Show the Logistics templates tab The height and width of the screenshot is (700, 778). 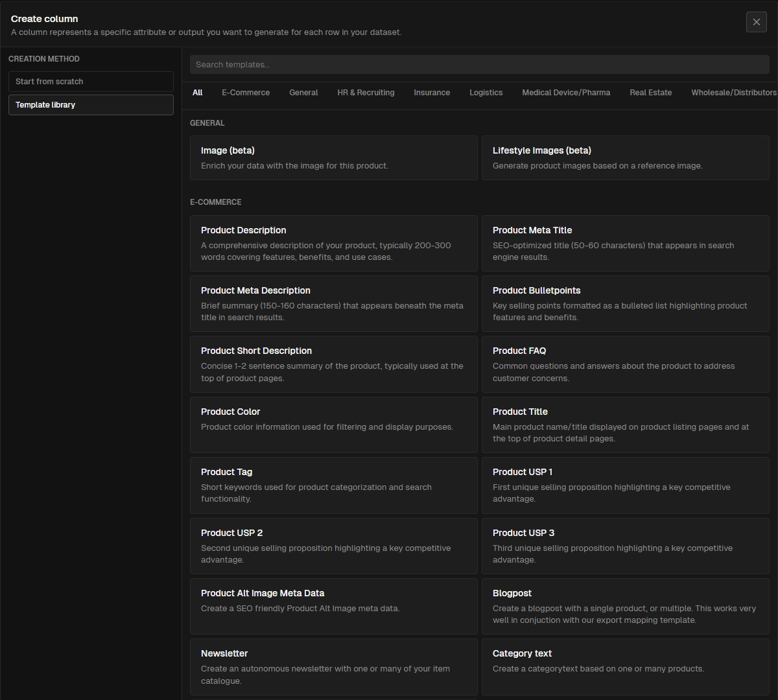click(x=486, y=93)
